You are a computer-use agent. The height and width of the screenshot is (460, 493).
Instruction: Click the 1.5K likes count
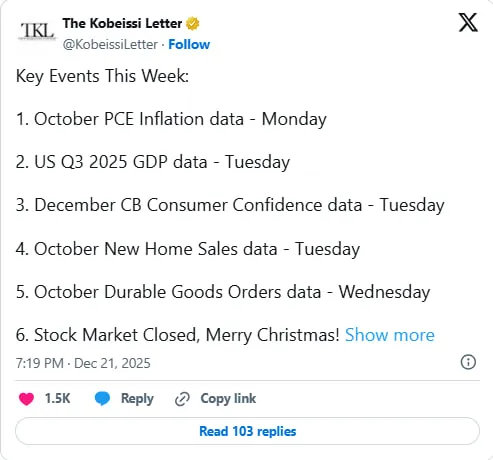[x=57, y=398]
